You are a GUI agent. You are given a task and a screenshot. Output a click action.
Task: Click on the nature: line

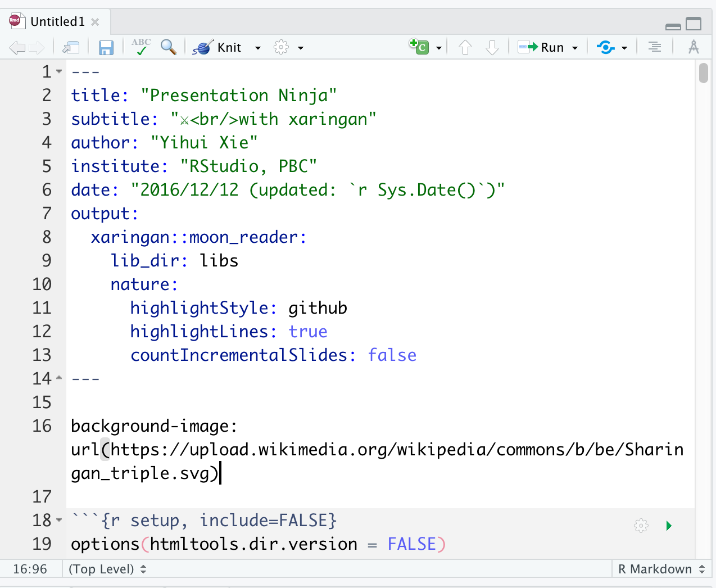pos(144,284)
